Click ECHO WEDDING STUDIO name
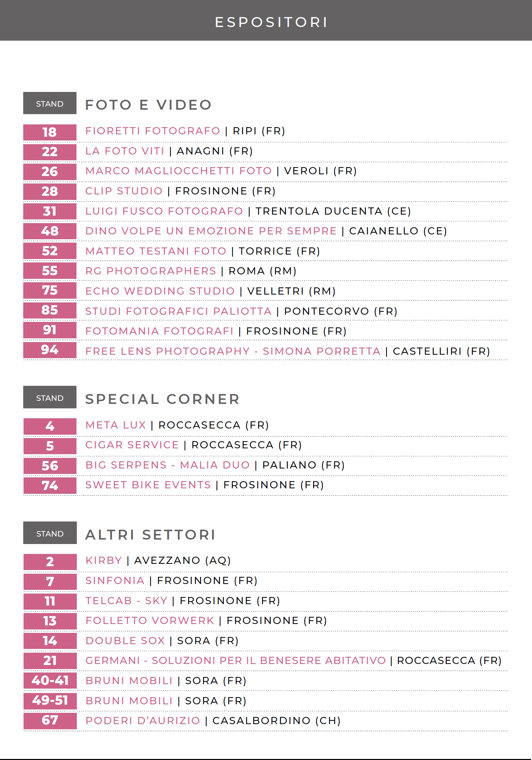 coord(160,291)
